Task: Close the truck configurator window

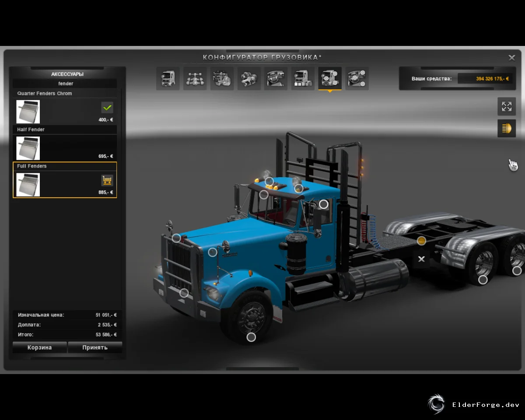Action: [x=511, y=58]
